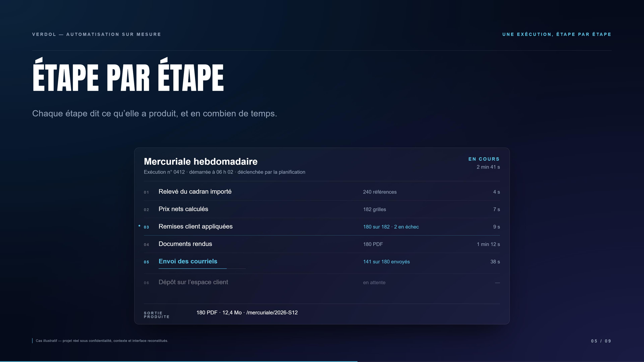The height and width of the screenshot is (362, 644).
Task: Click step number '04'
Action: (x=146, y=245)
